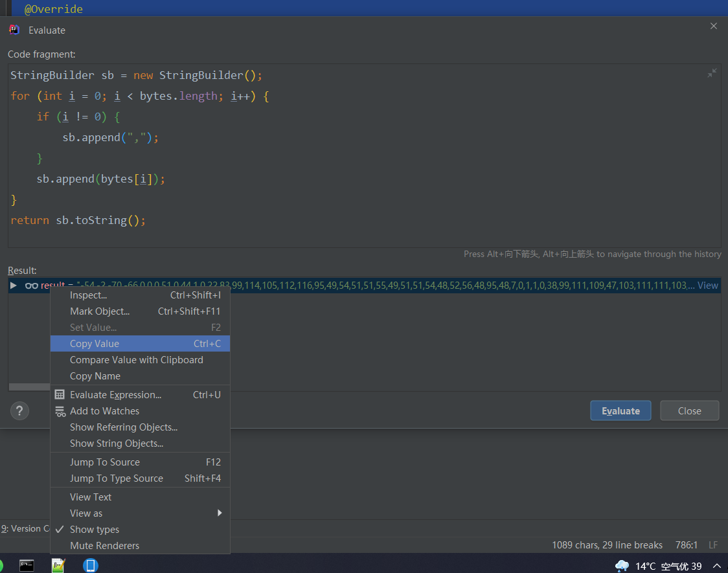Open the 9: Version Control tool window tab

pos(25,528)
